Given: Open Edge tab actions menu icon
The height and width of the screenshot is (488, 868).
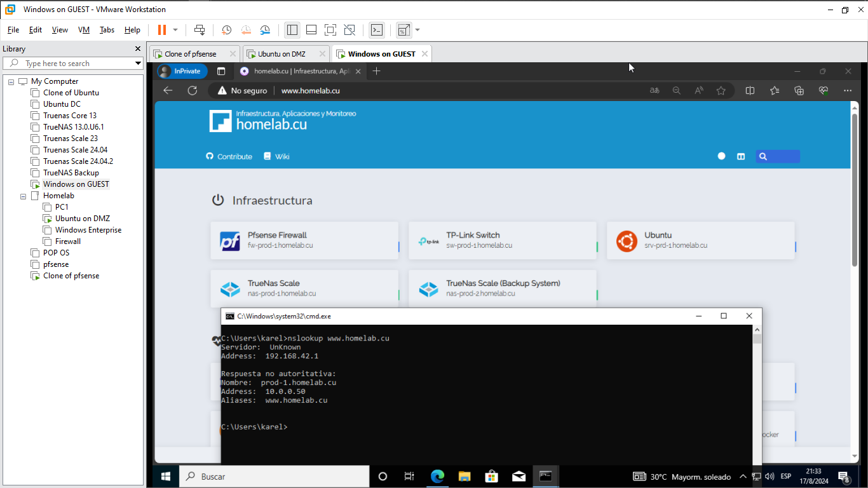Looking at the screenshot, I should pos(221,71).
